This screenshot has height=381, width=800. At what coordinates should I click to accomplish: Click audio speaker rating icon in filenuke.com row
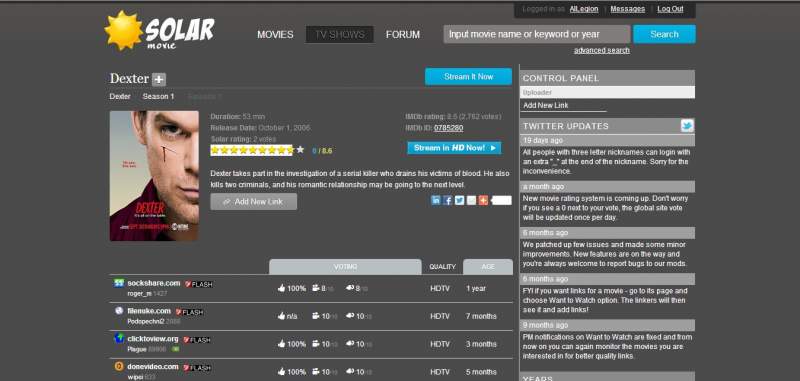click(350, 316)
